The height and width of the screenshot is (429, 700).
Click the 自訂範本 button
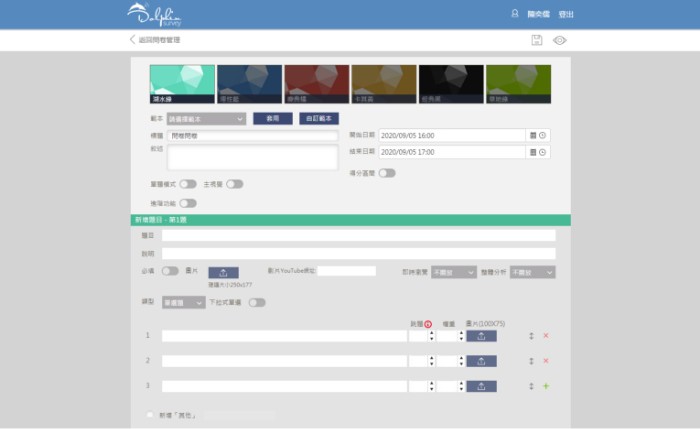coord(319,118)
